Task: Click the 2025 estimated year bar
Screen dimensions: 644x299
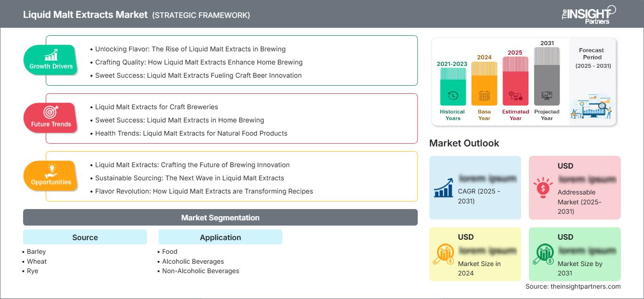Action: point(515,81)
